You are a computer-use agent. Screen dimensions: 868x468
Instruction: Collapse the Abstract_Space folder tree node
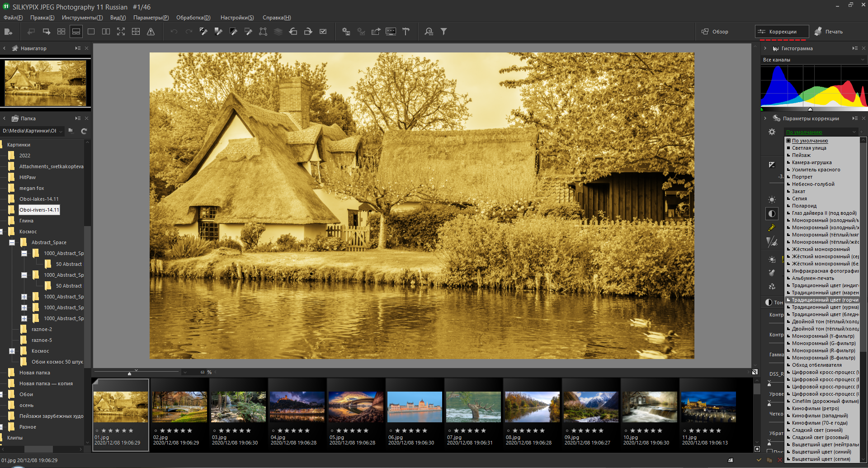[x=12, y=242]
